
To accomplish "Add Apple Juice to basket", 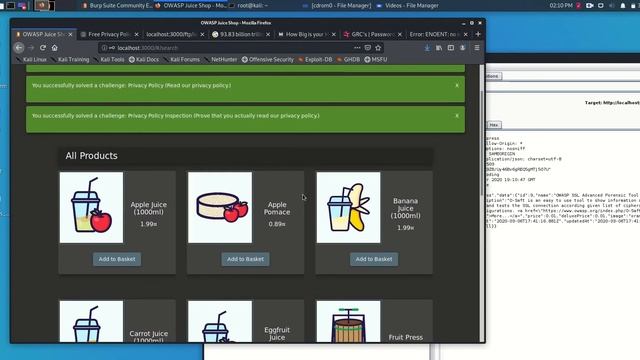I will click(117, 259).
